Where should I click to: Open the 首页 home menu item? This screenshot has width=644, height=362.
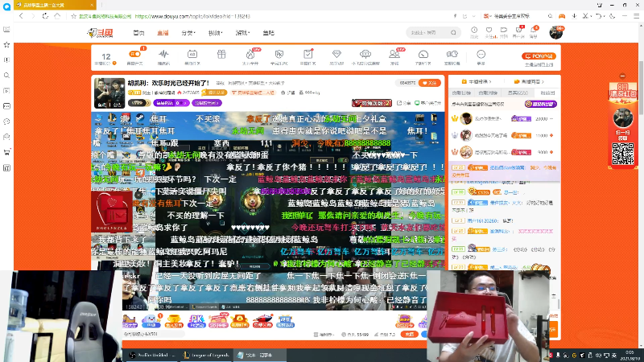(138, 33)
